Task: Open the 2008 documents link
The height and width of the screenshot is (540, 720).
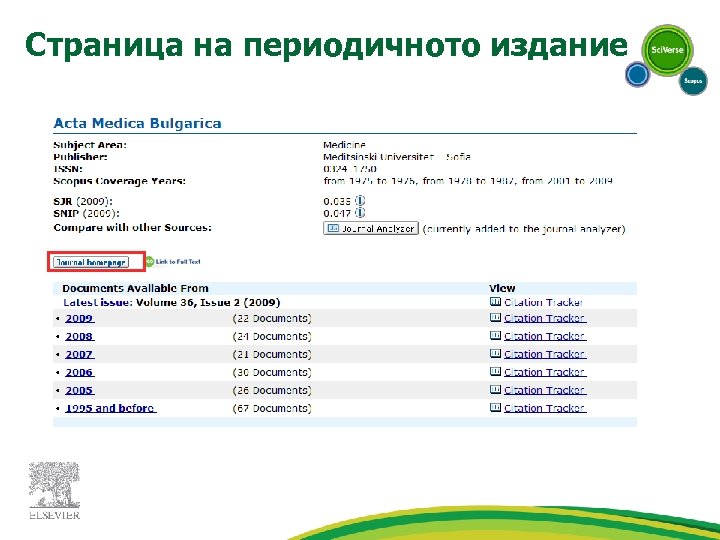Action: [79, 336]
